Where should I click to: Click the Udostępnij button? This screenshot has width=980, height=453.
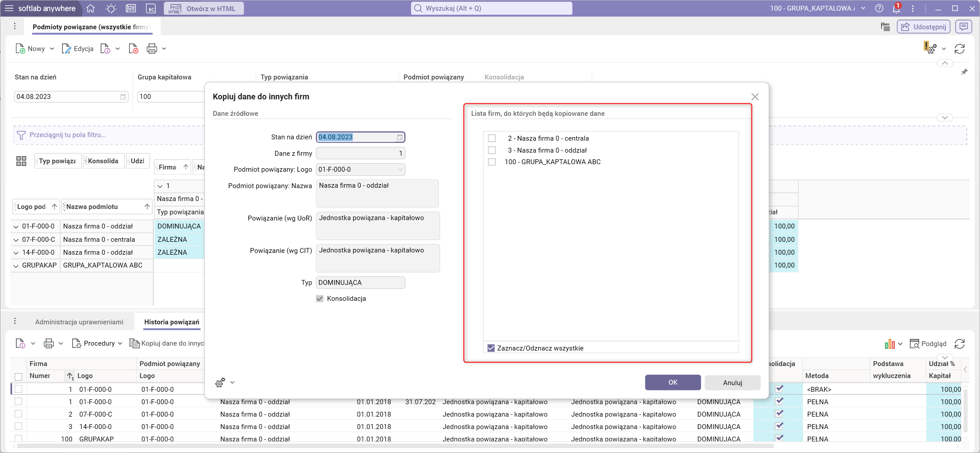[x=924, y=27]
